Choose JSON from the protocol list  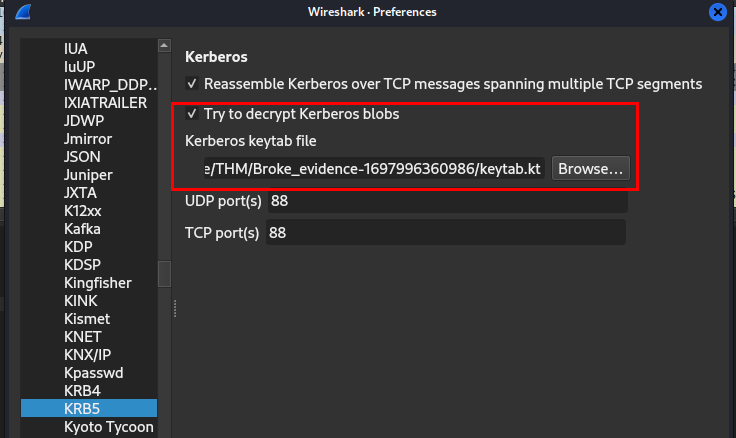[x=82, y=157]
